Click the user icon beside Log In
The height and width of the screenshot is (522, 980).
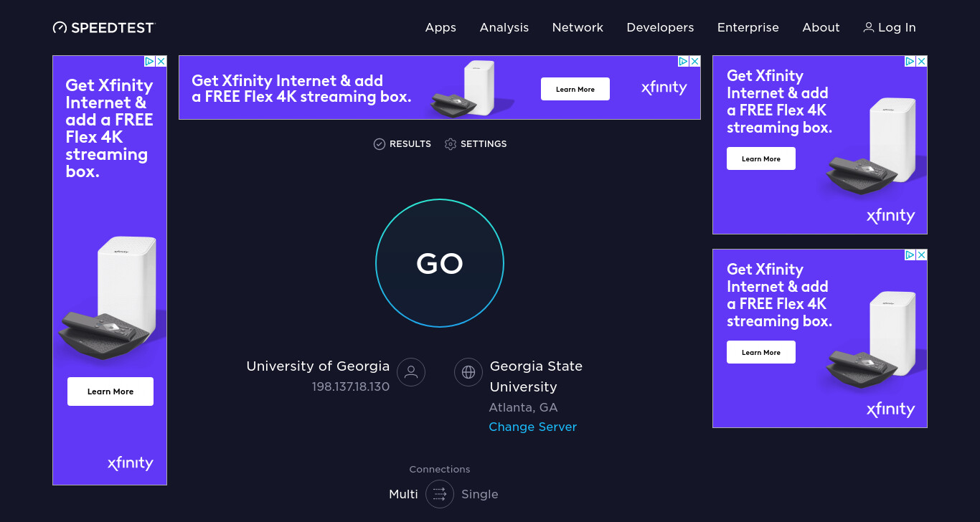869,27
